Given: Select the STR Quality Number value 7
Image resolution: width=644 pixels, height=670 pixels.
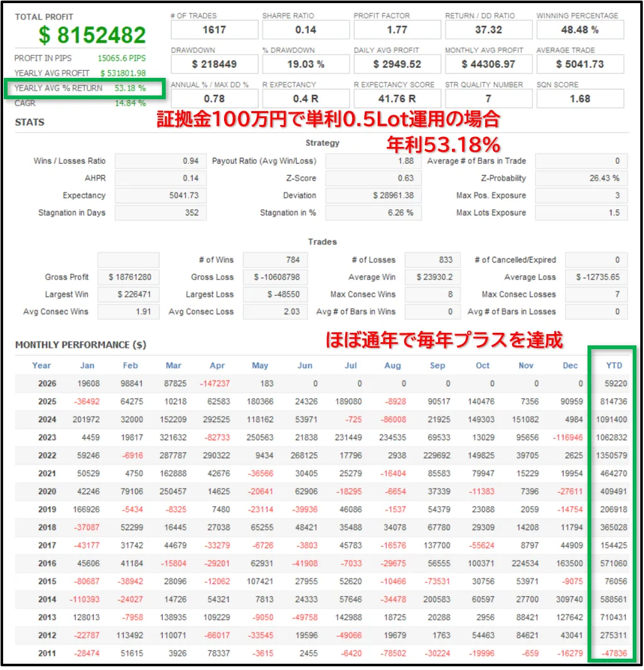Looking at the screenshot, I should pos(488,99).
